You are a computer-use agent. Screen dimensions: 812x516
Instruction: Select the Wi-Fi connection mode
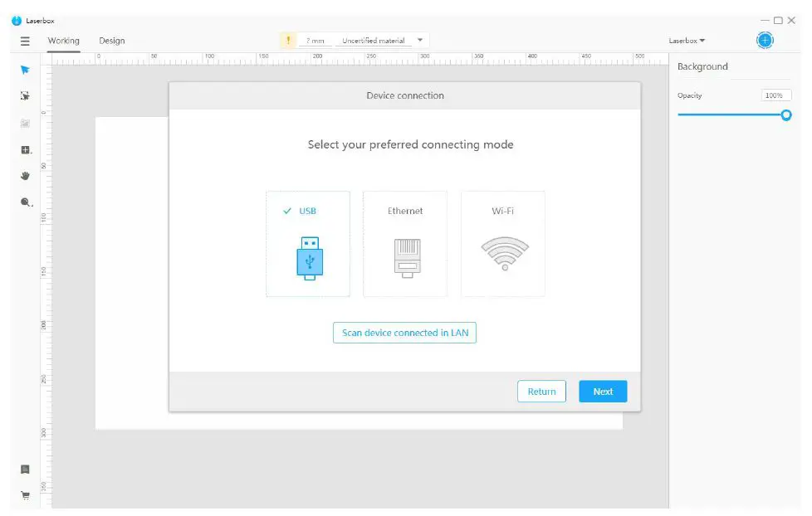(x=503, y=244)
